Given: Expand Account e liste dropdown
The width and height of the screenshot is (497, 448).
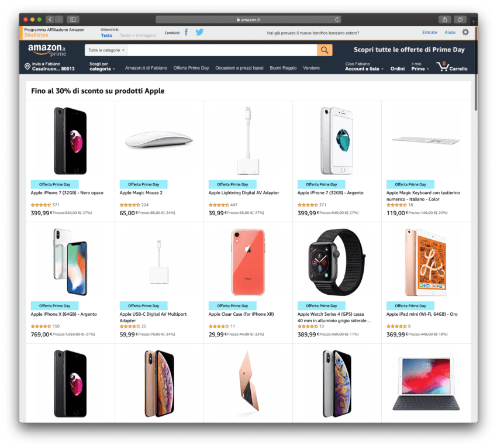Looking at the screenshot, I should pos(364,66).
